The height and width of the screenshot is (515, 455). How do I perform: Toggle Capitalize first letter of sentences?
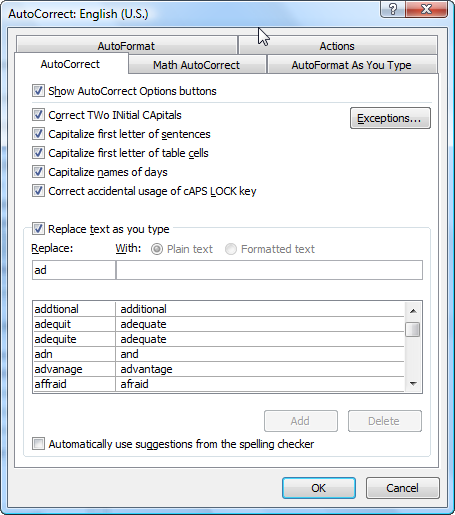(x=38, y=134)
